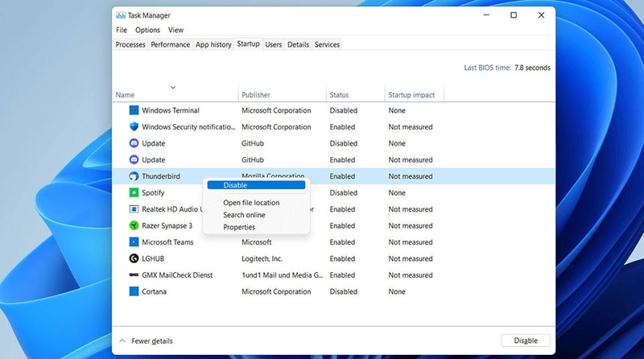
Task: Maximize the Task Manager window
Action: pyautogui.click(x=514, y=15)
